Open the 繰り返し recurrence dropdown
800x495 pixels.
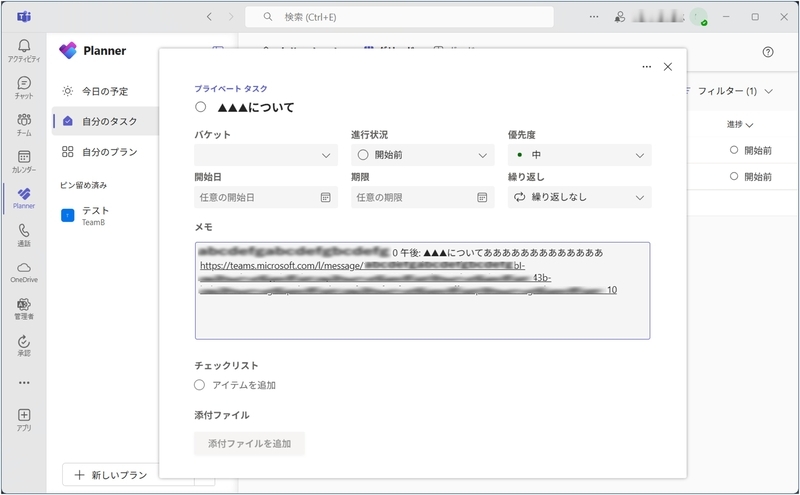tap(579, 197)
